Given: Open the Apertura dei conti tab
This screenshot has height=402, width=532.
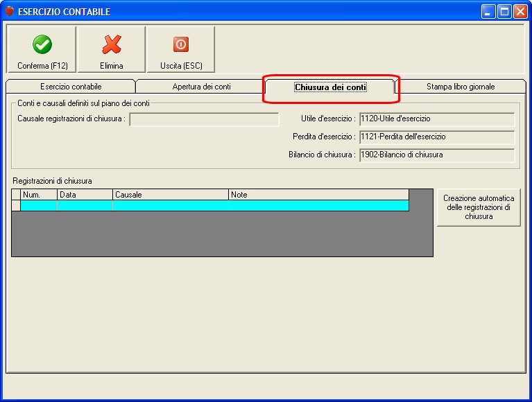Looking at the screenshot, I should tap(202, 87).
